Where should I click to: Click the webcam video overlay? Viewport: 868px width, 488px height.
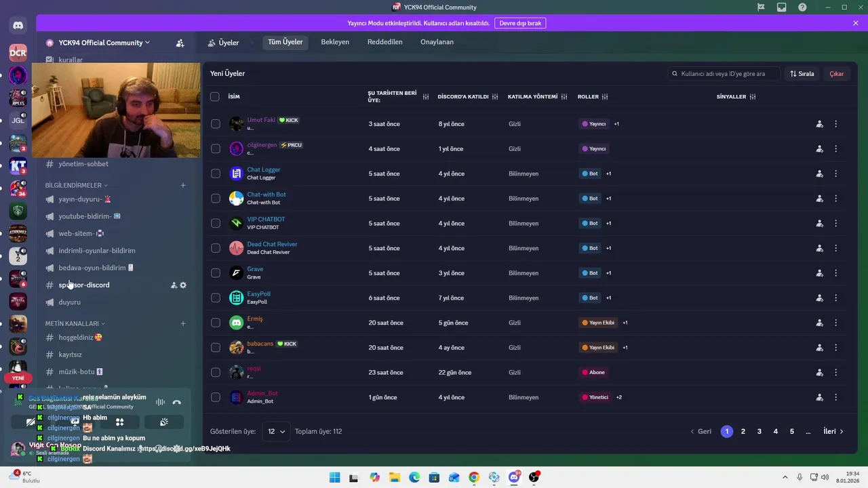click(x=116, y=110)
